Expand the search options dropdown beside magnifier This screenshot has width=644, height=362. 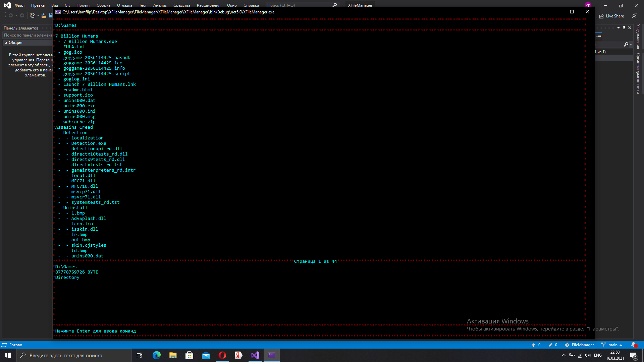click(x=631, y=44)
